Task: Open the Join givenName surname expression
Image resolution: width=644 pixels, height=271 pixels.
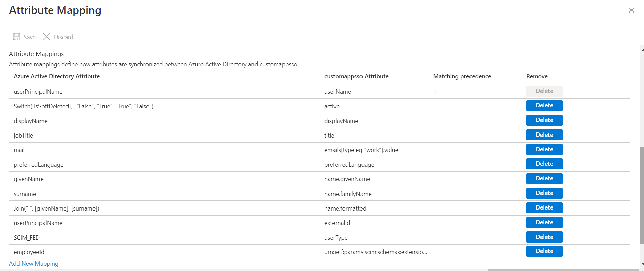Action: [56, 208]
